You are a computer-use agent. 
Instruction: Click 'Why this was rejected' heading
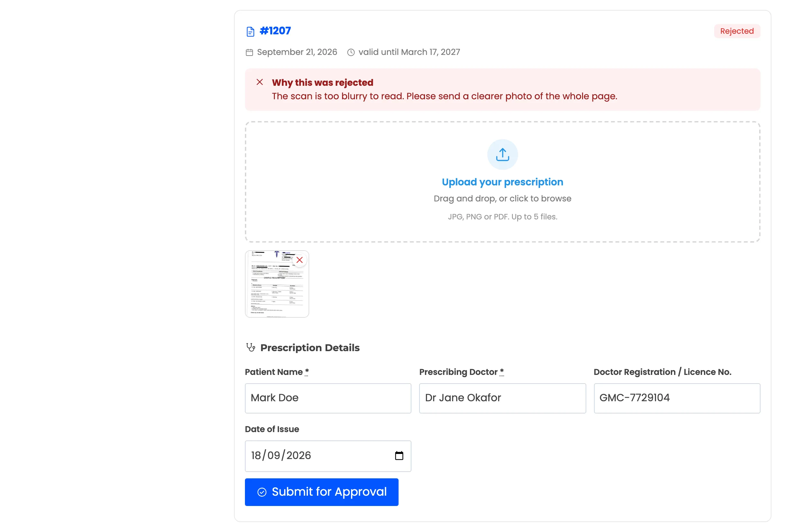point(322,83)
